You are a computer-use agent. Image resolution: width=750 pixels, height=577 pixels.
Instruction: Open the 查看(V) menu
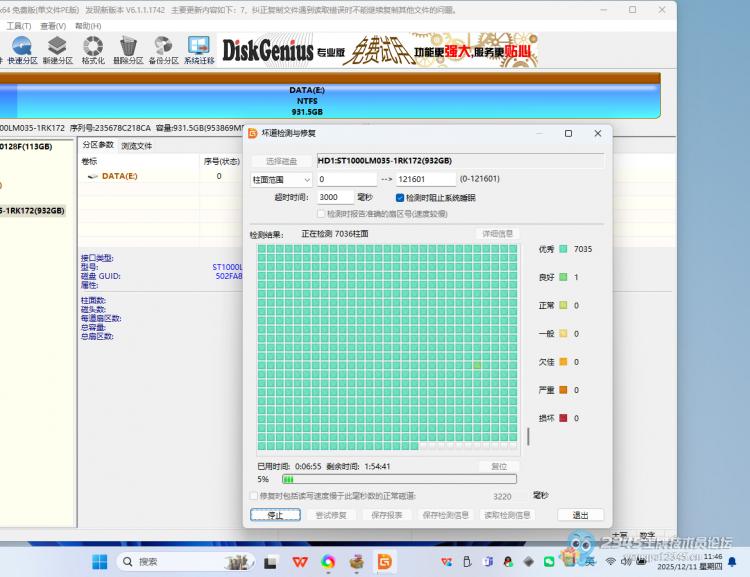click(x=54, y=26)
